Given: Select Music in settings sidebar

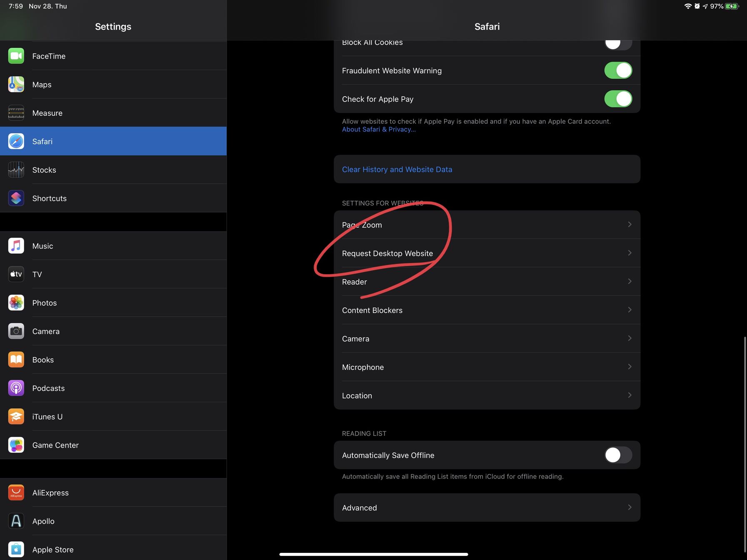Looking at the screenshot, I should coord(113,246).
